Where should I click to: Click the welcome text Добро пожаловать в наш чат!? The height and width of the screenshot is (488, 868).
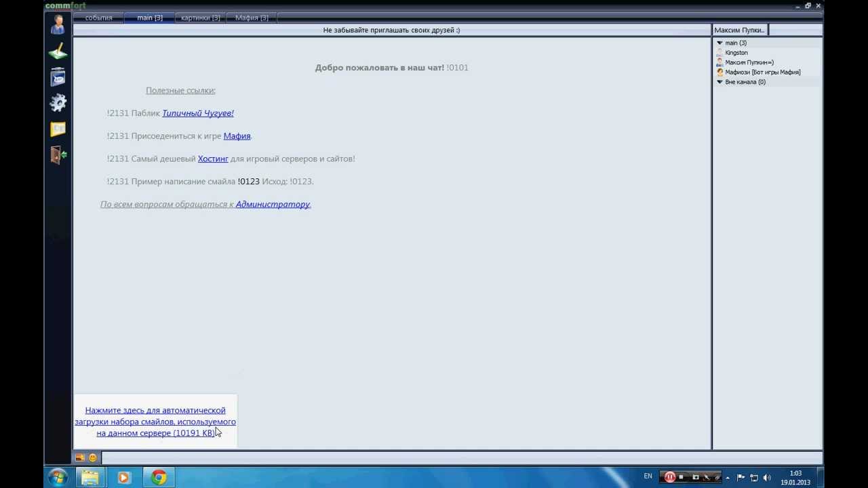tap(380, 68)
